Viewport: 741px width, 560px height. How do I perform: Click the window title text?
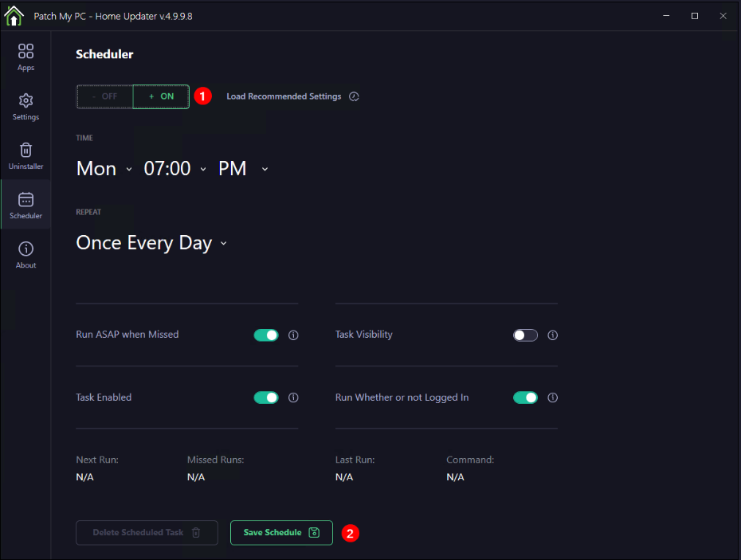point(113,16)
